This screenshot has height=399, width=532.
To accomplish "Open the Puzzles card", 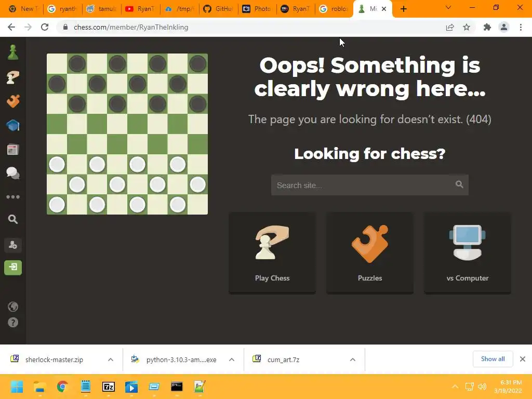I will [370, 253].
